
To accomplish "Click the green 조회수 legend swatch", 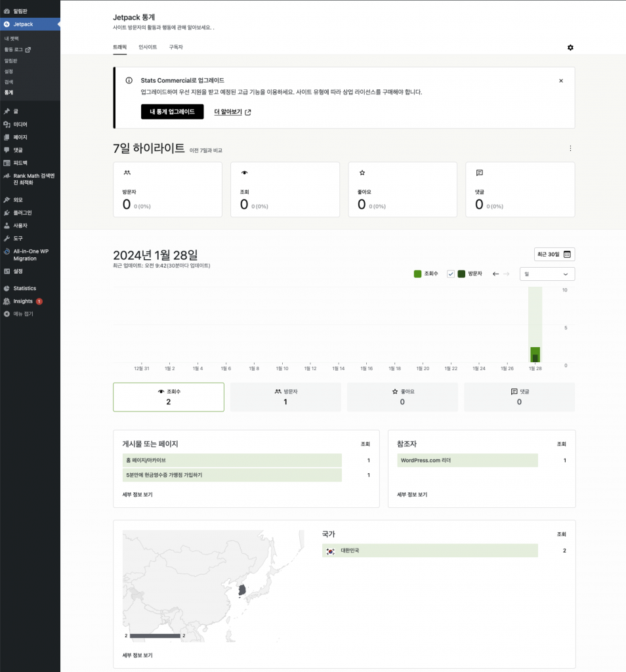I will click(417, 274).
